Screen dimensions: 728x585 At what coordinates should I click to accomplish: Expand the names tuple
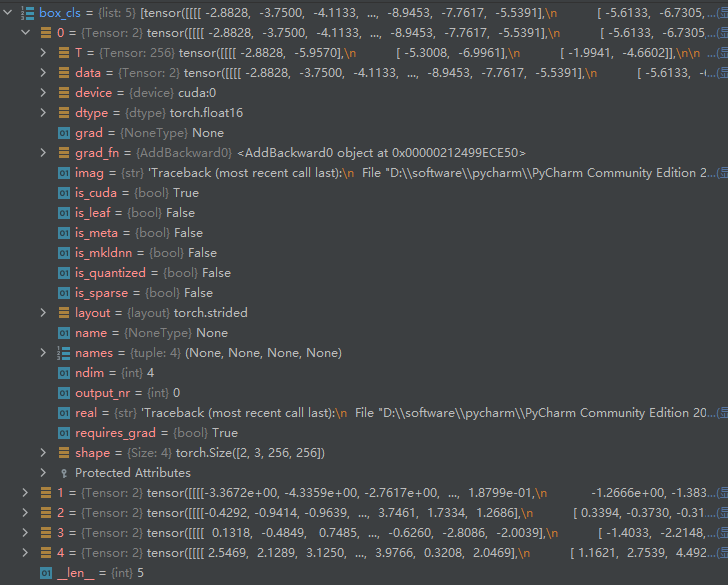(43, 352)
